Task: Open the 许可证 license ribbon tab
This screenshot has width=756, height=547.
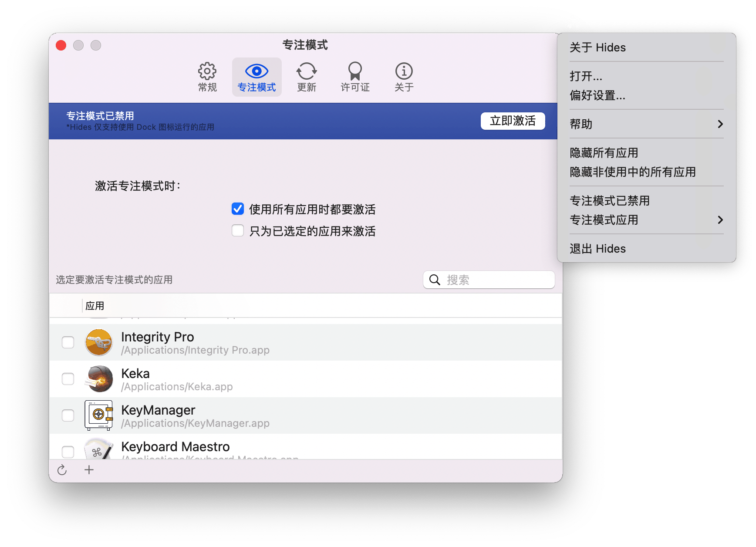Action: click(x=355, y=77)
